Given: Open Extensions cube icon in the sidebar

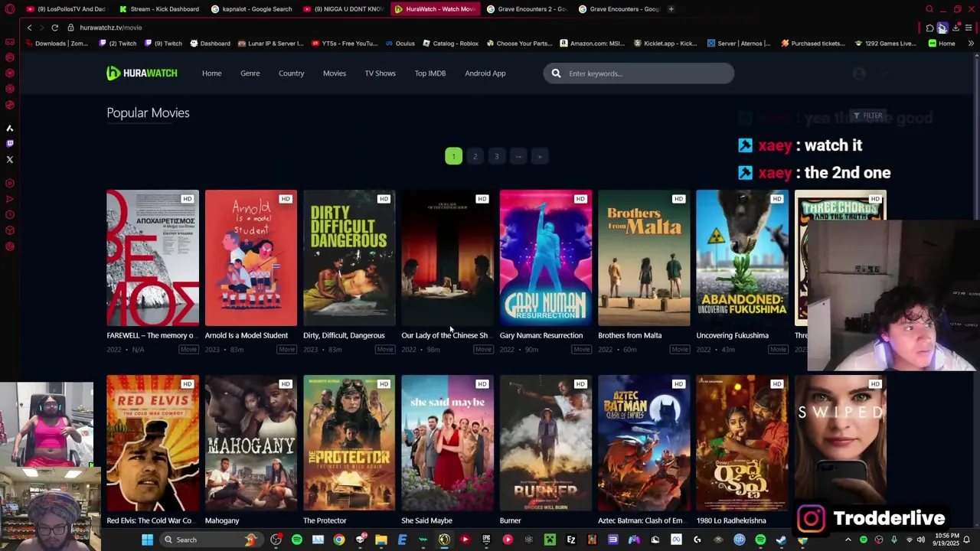Looking at the screenshot, I should click(x=10, y=230).
